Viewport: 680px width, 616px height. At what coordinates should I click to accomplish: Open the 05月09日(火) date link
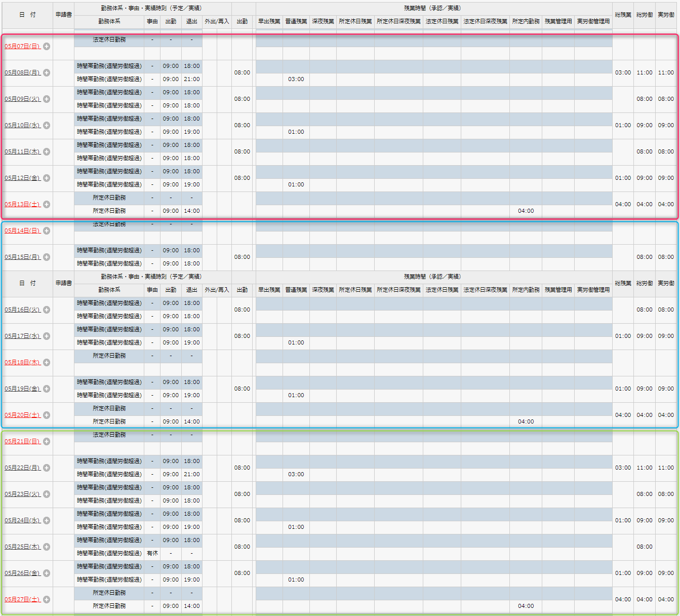click(x=22, y=99)
